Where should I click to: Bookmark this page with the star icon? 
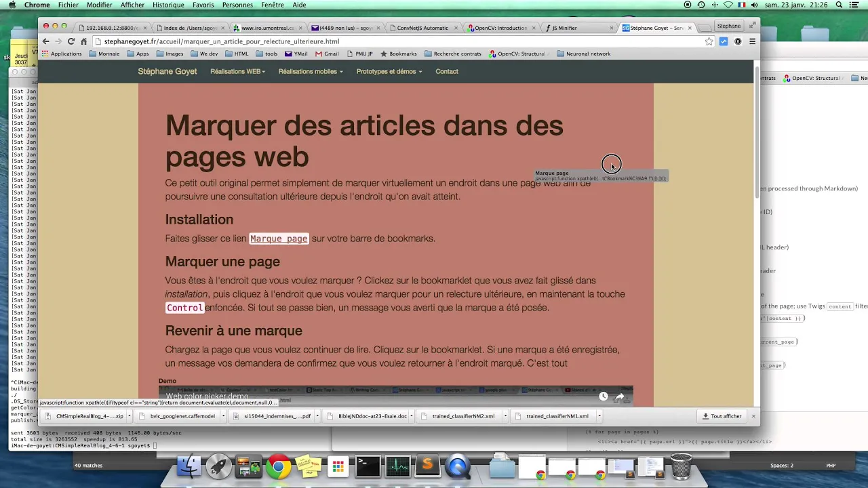point(709,41)
